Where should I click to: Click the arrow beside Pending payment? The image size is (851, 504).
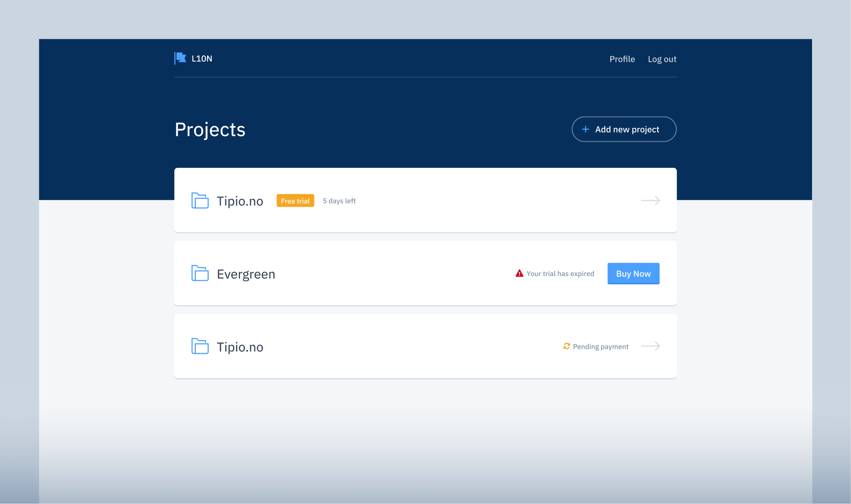[x=650, y=346]
